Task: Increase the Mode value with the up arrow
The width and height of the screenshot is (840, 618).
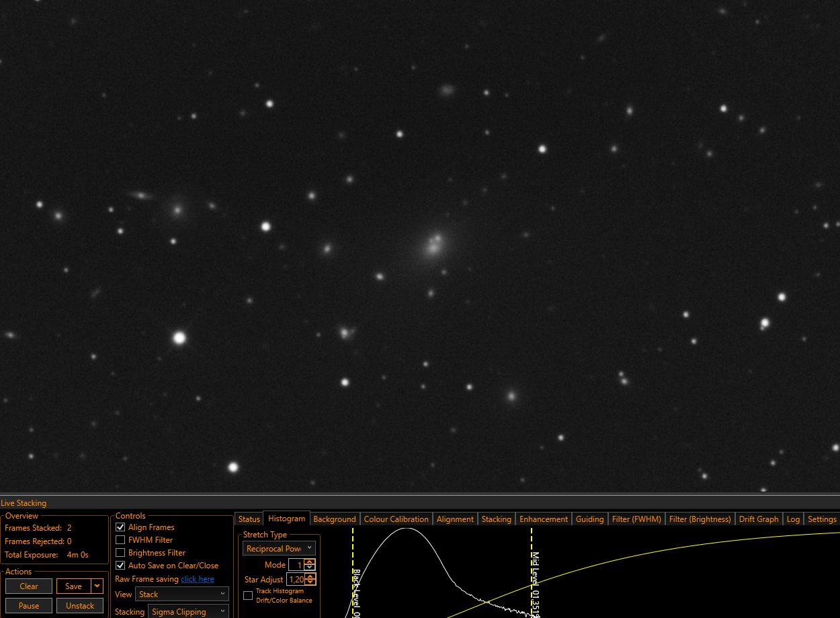Action: (309, 562)
